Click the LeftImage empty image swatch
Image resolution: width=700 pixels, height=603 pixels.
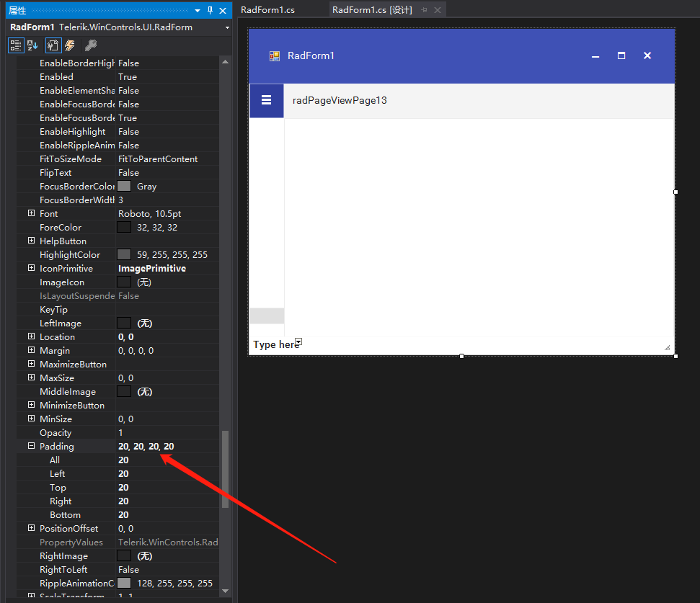point(124,323)
